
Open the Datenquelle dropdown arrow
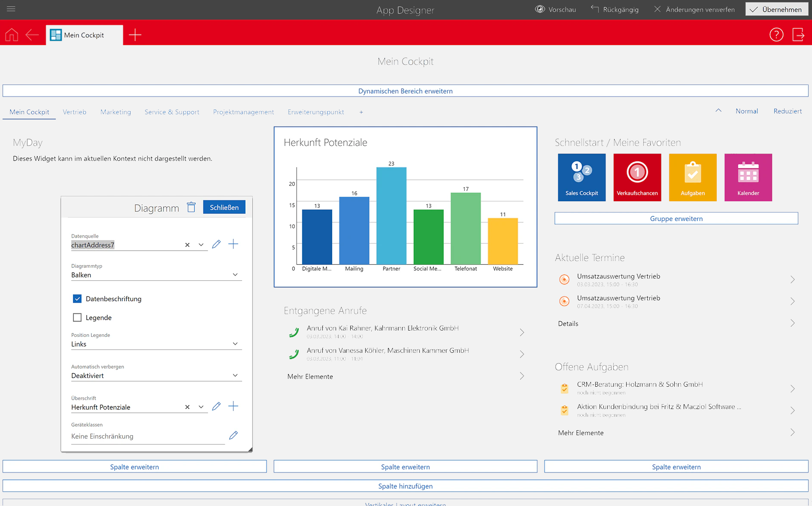(201, 245)
